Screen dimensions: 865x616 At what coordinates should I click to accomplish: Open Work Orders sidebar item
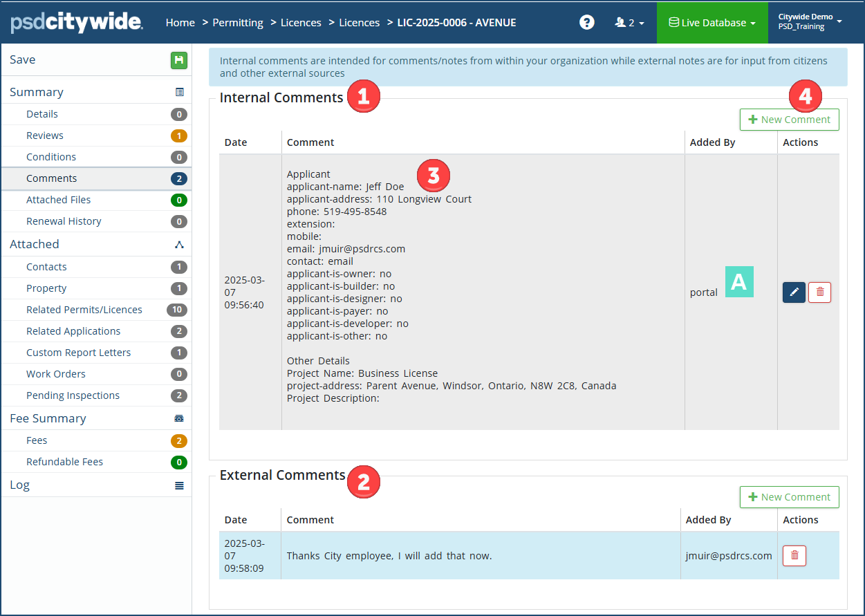96,374
